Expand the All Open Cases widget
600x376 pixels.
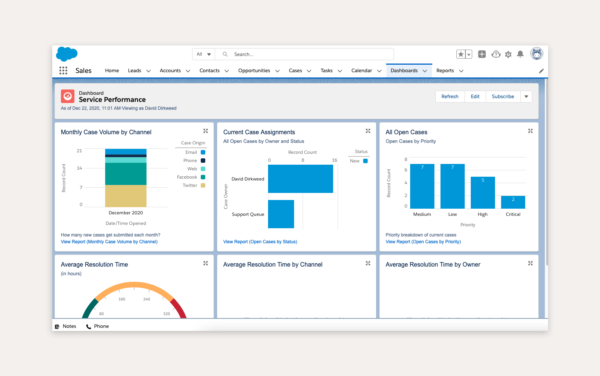[530, 131]
